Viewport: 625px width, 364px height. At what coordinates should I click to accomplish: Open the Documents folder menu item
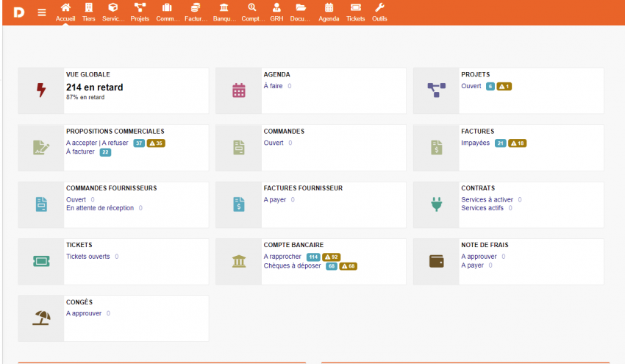(x=300, y=12)
